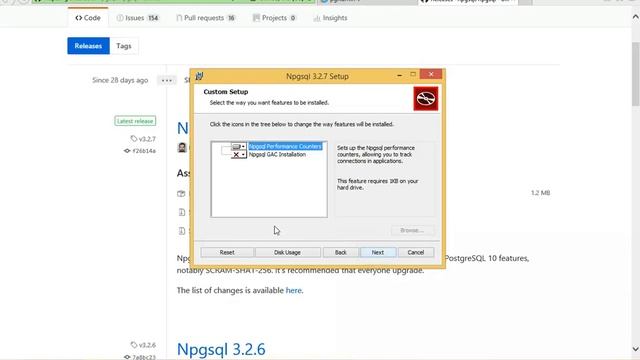This screenshot has width=640, height=360.
Task: Click the package asset icon
Action: coord(181,193)
